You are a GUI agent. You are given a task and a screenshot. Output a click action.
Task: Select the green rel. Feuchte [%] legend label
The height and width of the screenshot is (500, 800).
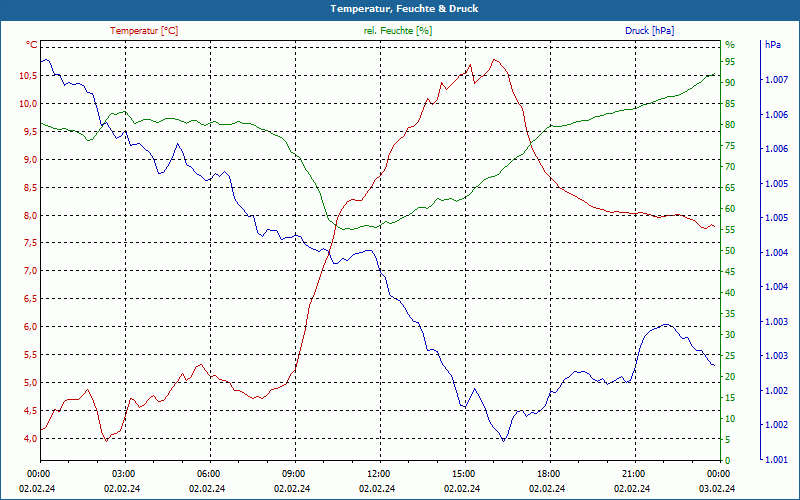[398, 31]
